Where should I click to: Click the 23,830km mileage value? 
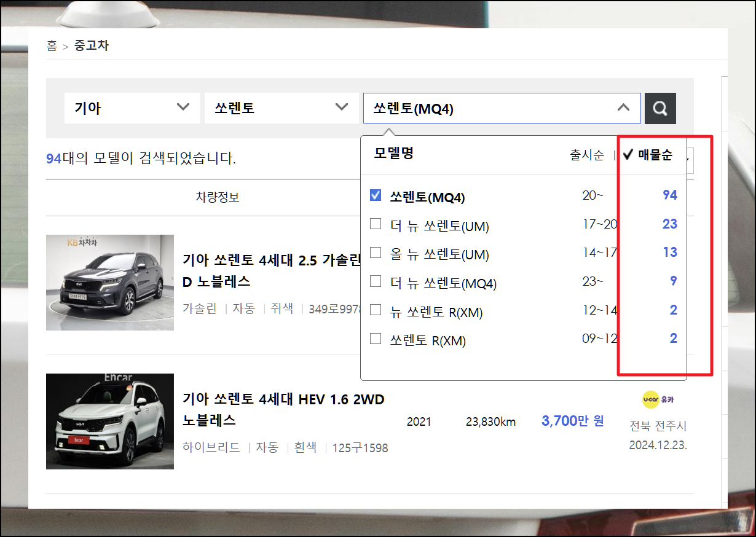491,421
